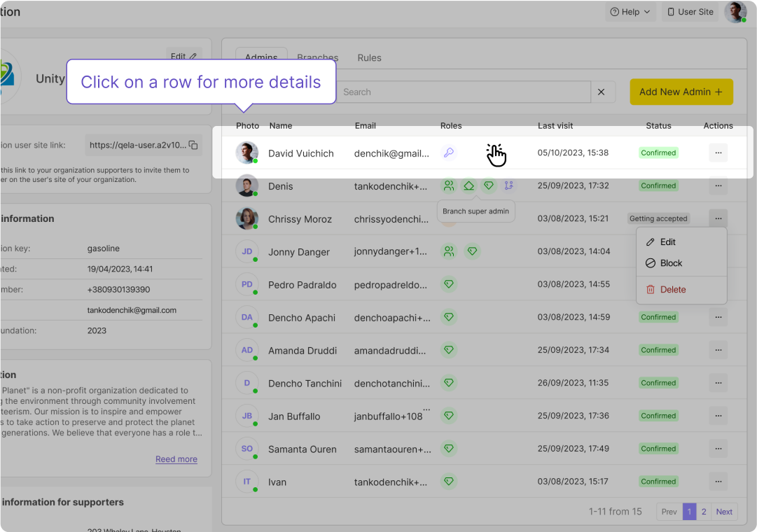
Task: Click the diamond role icon for Pedro Padraldo
Action: (449, 284)
